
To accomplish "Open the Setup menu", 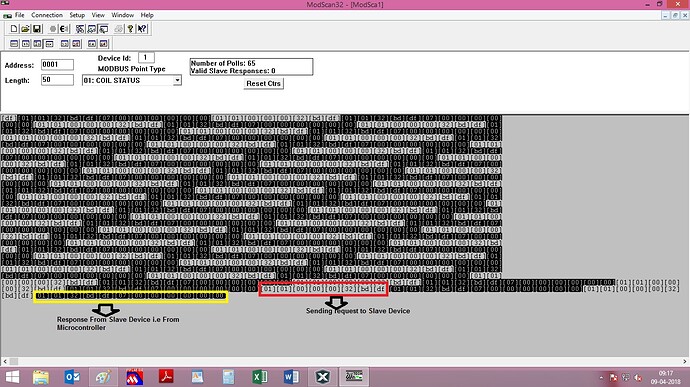I will pos(77,15).
